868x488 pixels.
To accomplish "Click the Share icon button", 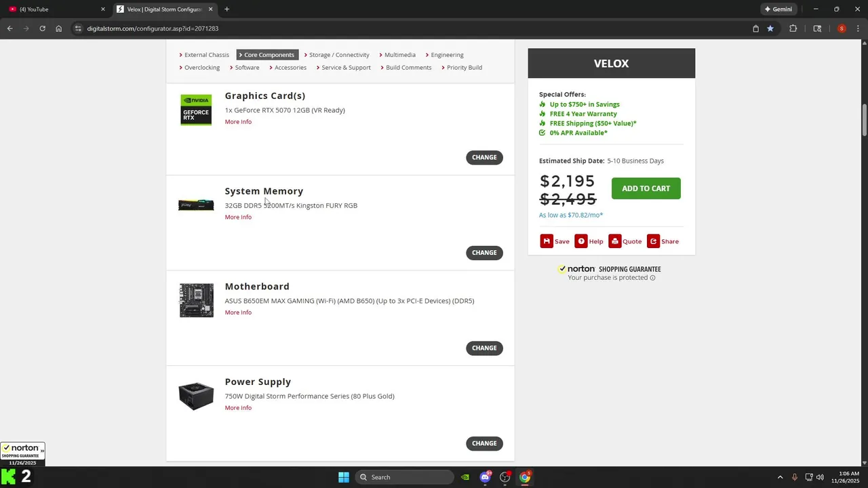I will (653, 241).
